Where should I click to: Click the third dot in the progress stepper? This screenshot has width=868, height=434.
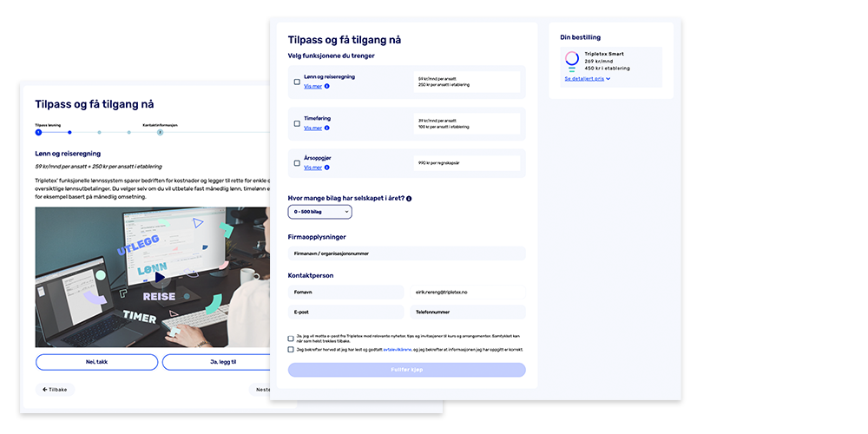click(99, 132)
